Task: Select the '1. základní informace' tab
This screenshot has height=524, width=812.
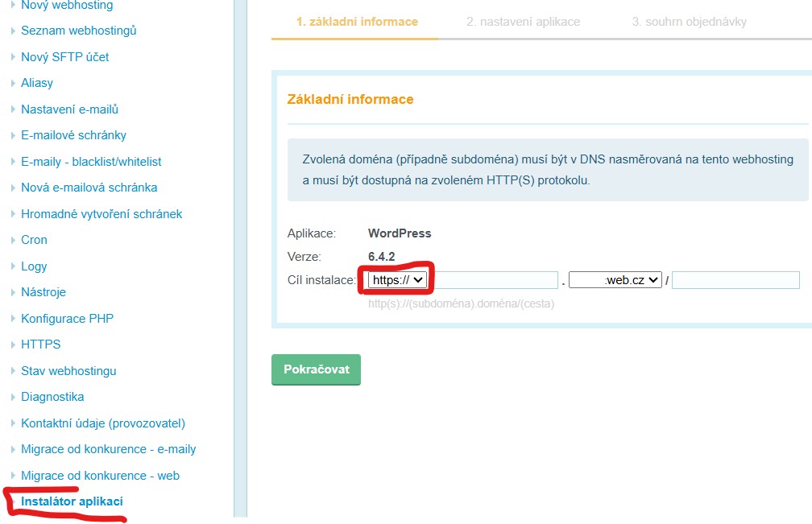Action: point(357,22)
